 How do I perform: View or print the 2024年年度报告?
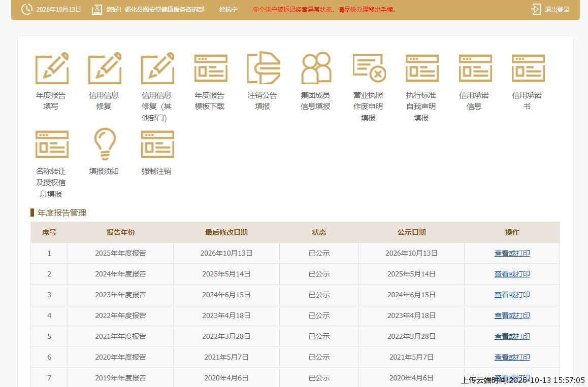click(512, 274)
